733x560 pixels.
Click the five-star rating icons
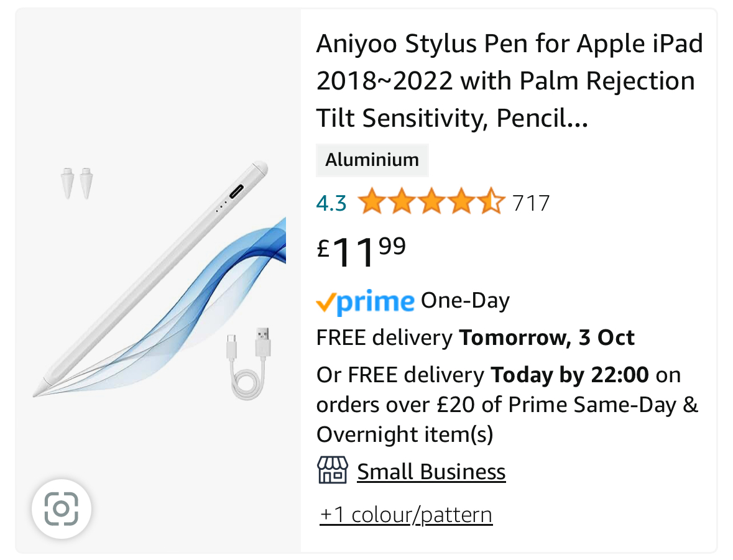click(x=431, y=201)
